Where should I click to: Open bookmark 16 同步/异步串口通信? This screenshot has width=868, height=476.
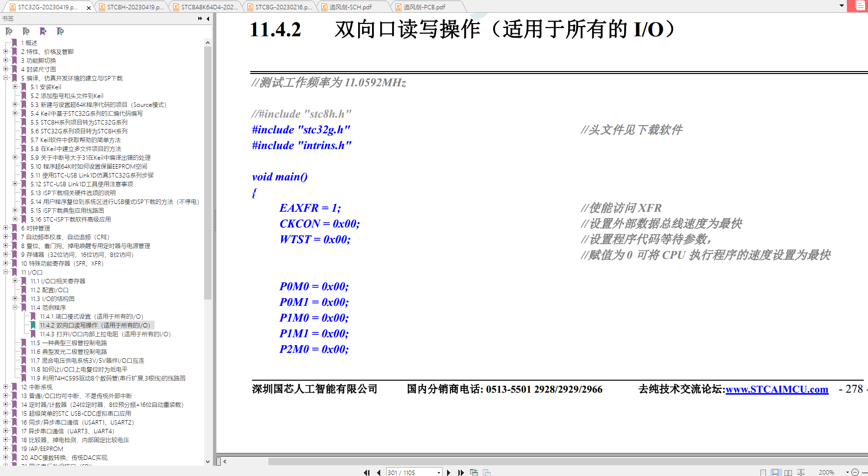pyautogui.click(x=77, y=423)
